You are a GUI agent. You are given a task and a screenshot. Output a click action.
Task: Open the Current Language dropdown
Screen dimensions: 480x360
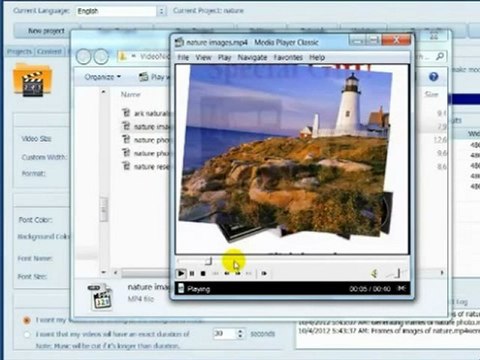tap(161, 11)
